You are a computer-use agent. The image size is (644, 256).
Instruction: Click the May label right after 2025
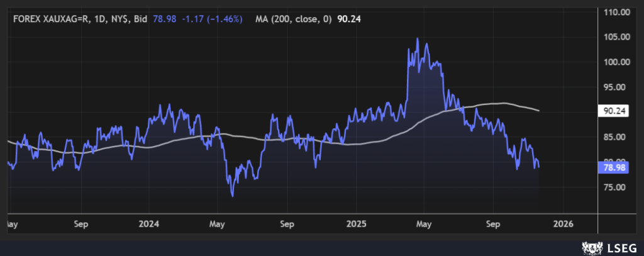click(x=423, y=223)
